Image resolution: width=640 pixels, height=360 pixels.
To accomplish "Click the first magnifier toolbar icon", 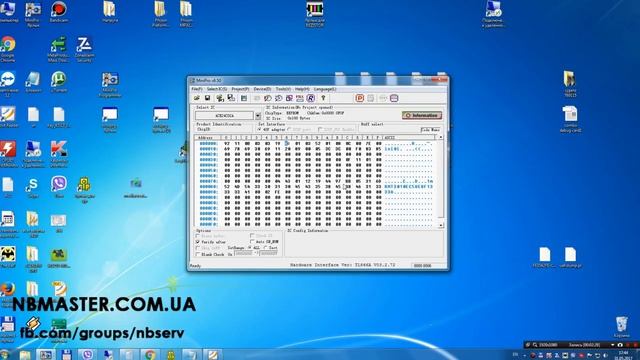I will 268,98.
